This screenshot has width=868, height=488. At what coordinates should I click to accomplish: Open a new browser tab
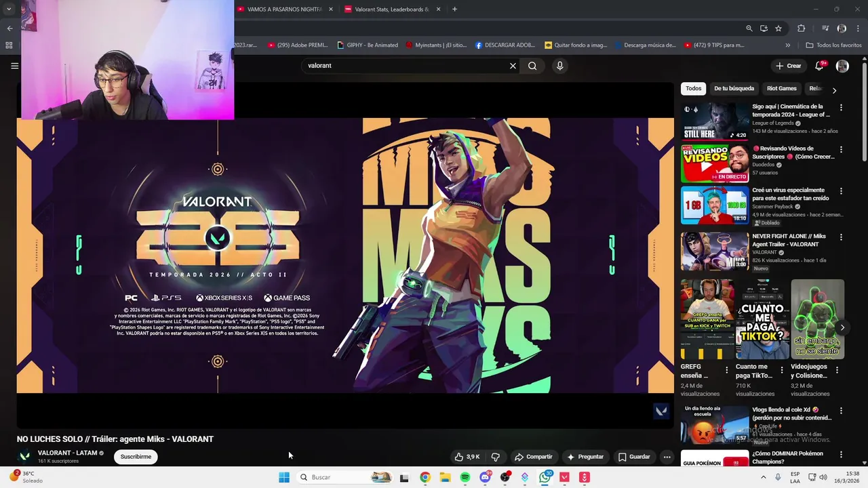[454, 9]
